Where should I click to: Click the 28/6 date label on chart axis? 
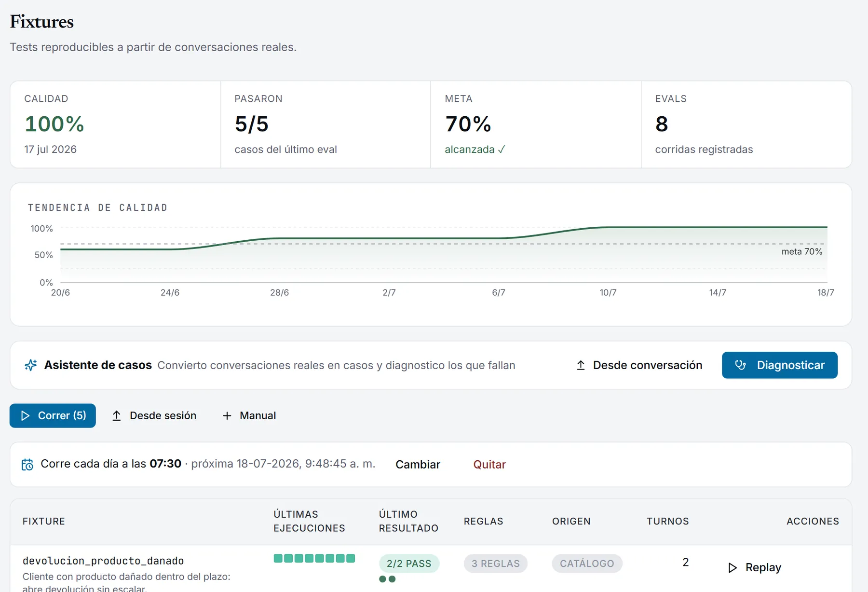[279, 292]
